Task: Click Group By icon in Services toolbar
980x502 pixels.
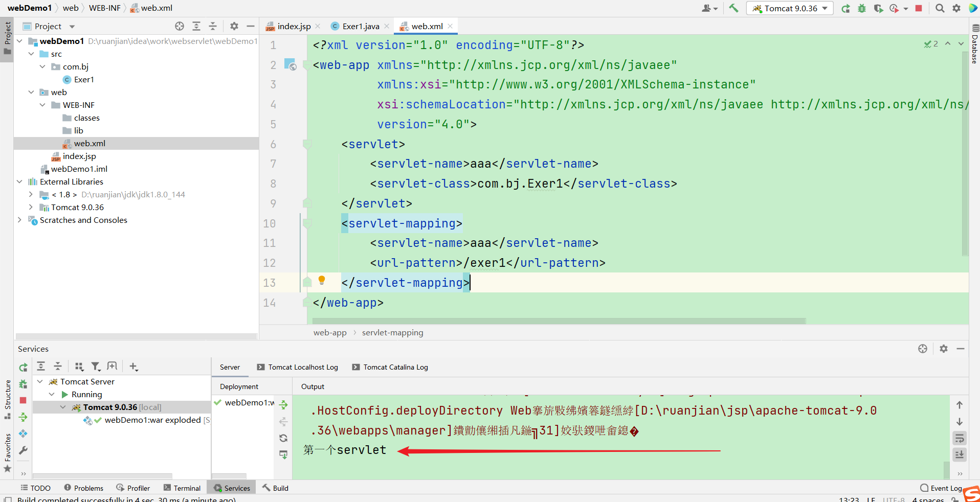Action: pyautogui.click(x=79, y=367)
